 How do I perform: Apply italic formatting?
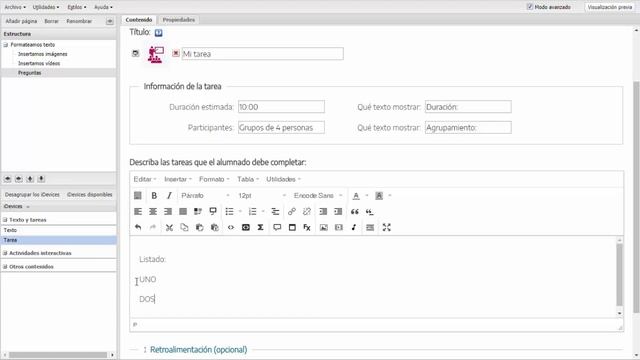tap(169, 196)
